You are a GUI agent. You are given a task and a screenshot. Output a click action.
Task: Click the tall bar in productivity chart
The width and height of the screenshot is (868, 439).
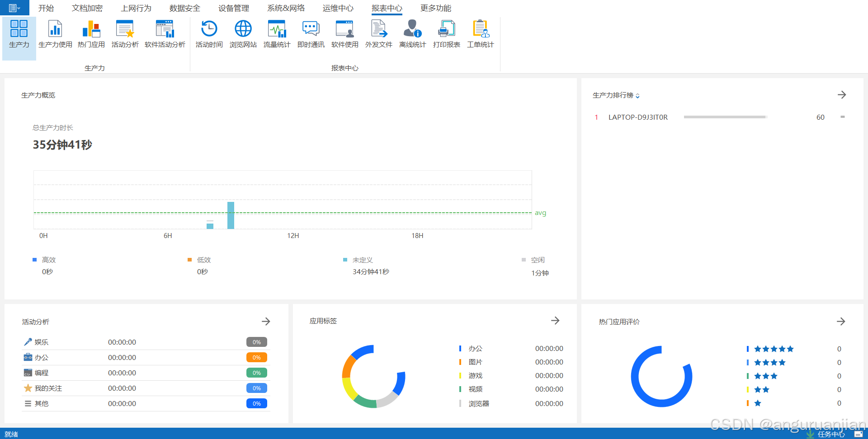[231, 215]
